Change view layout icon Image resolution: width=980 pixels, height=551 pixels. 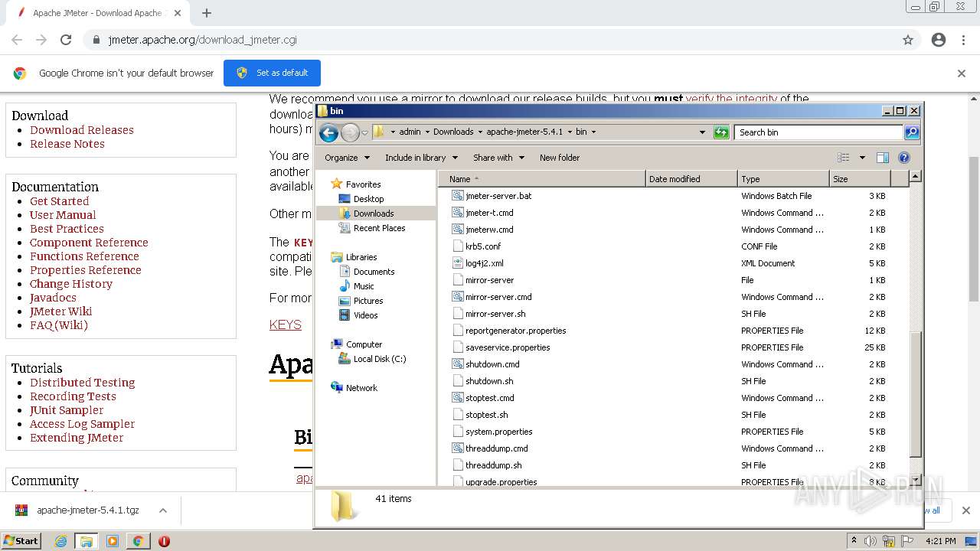coord(844,158)
